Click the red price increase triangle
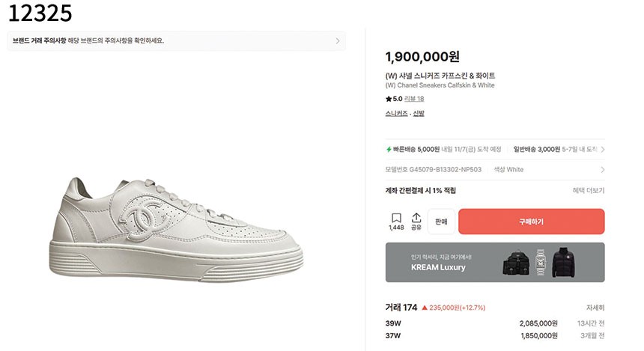 click(425, 308)
